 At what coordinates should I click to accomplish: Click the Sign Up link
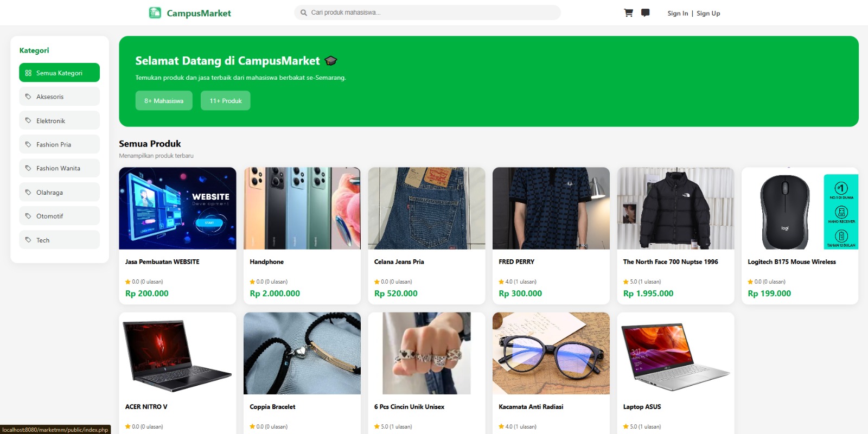709,14
